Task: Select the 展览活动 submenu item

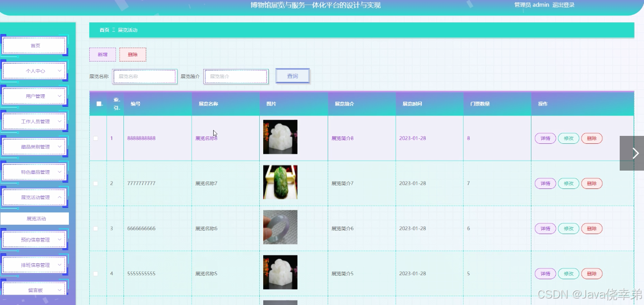Action: point(35,218)
